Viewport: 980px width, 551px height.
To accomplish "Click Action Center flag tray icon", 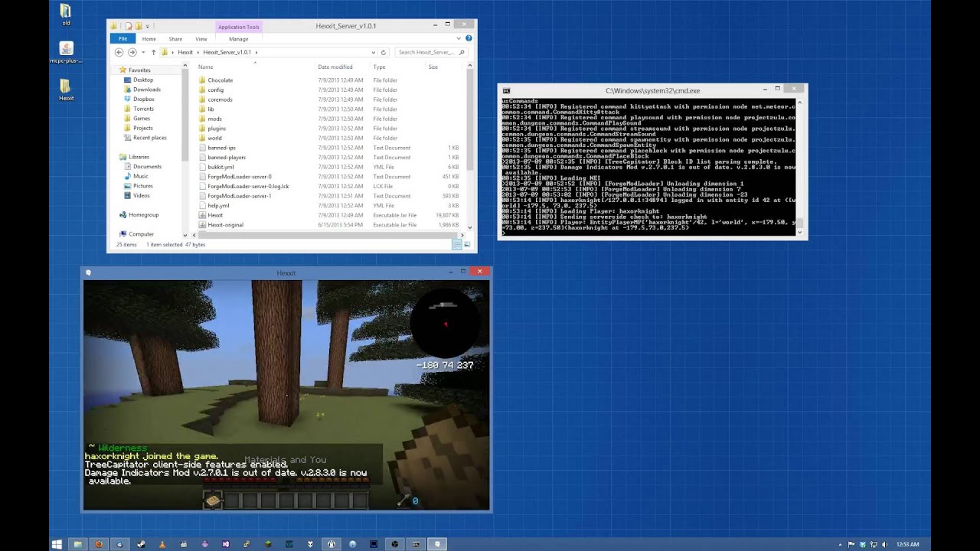I will pyautogui.click(x=851, y=544).
